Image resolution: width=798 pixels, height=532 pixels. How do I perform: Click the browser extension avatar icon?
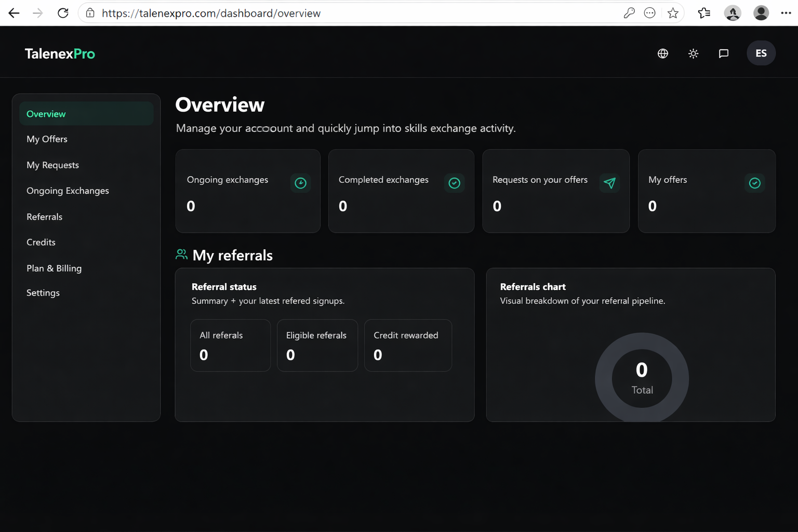733,13
